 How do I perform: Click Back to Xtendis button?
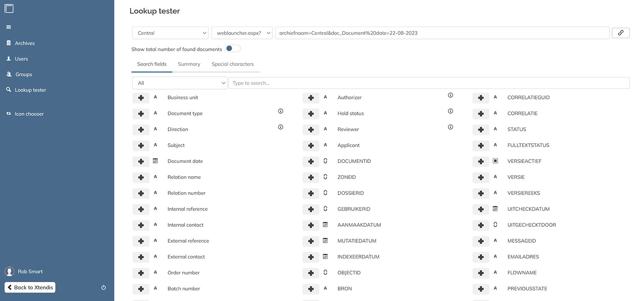(30, 287)
